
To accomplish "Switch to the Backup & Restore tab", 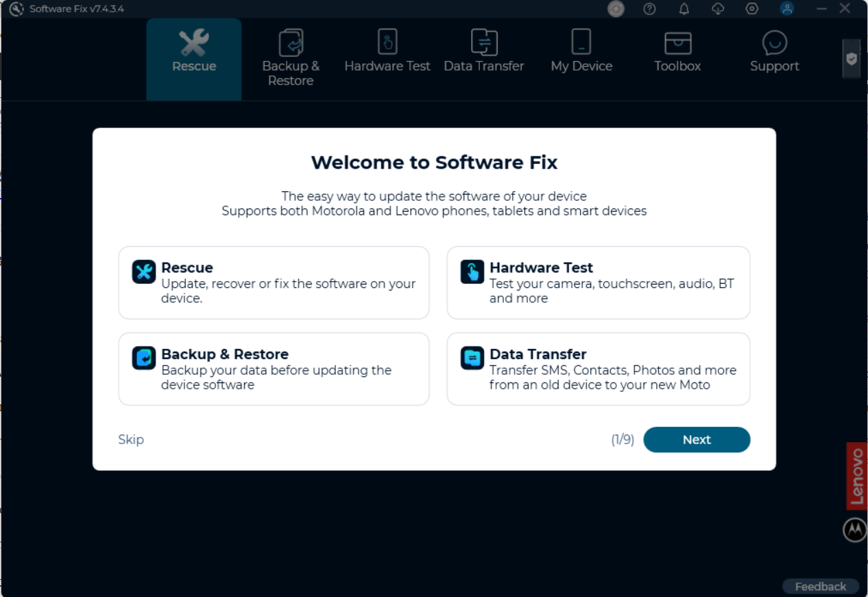I will pos(290,58).
